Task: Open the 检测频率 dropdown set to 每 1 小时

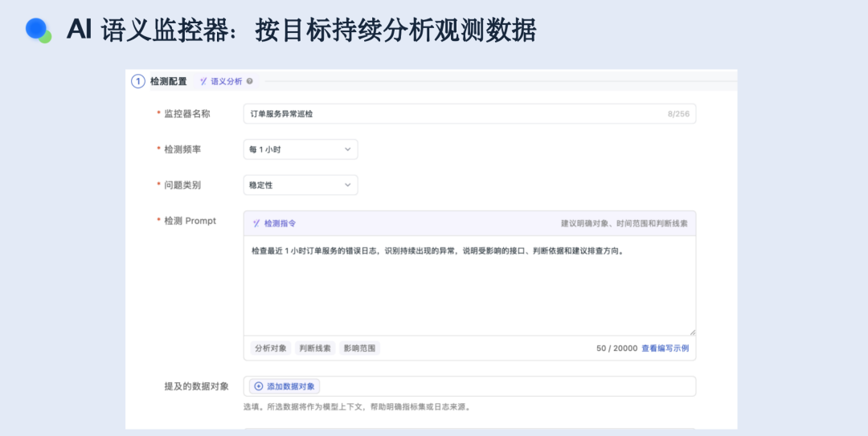Action: pos(301,149)
